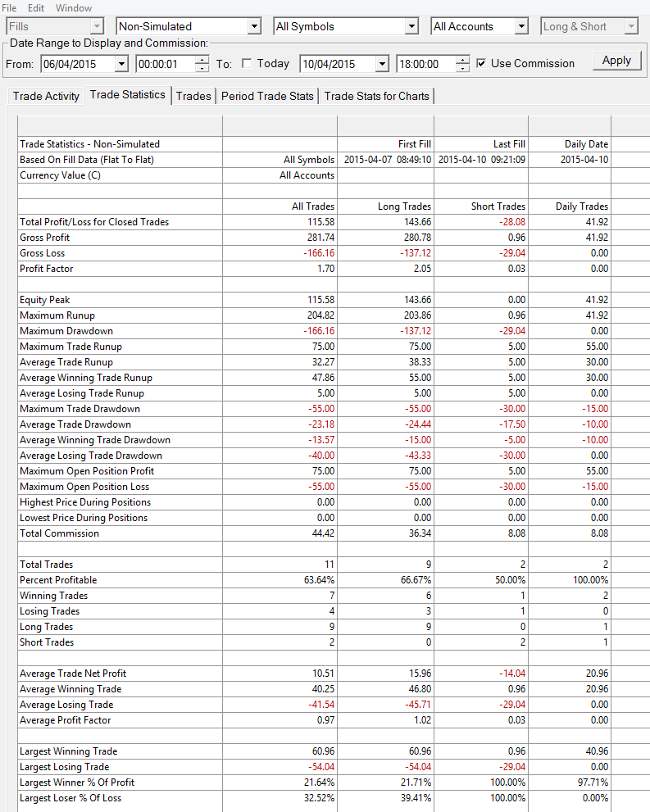
Task: Click the Last Fill value 2015-04-10 09:21:09
Action: [482, 160]
